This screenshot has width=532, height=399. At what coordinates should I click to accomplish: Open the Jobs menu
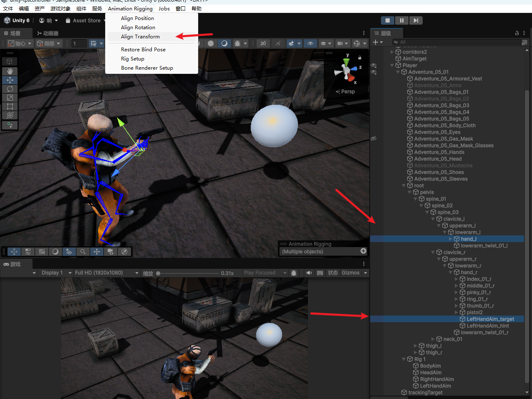click(164, 8)
